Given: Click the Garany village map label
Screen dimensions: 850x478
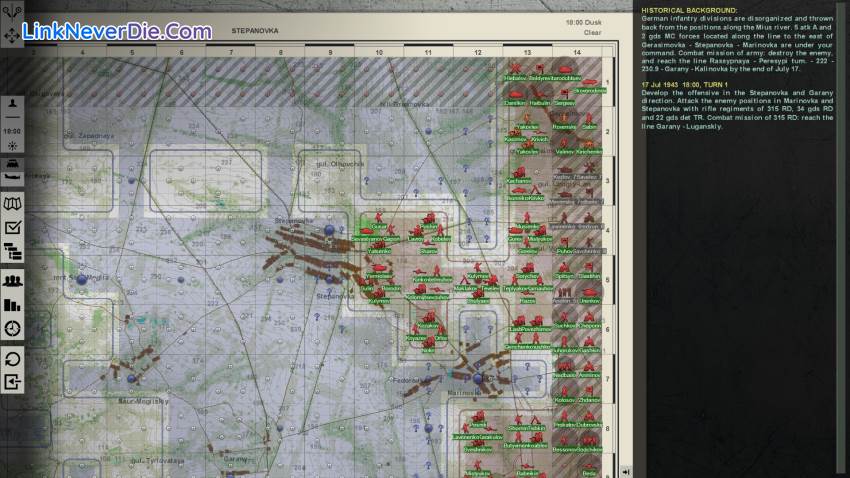Looking at the screenshot, I should point(235,458).
